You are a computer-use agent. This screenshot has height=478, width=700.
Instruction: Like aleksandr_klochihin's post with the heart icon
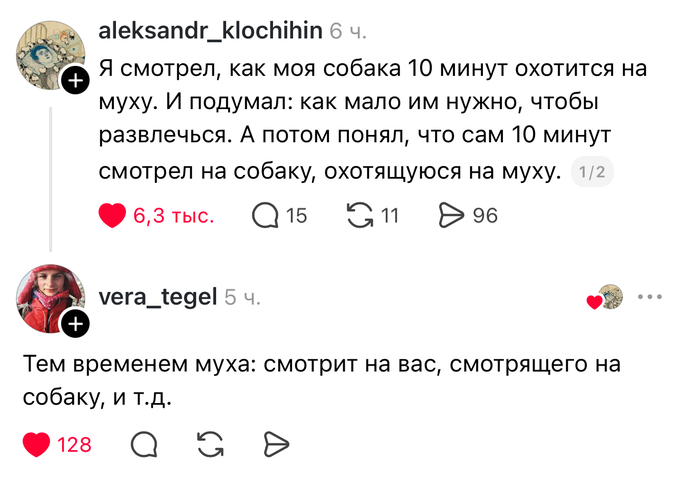click(x=112, y=215)
